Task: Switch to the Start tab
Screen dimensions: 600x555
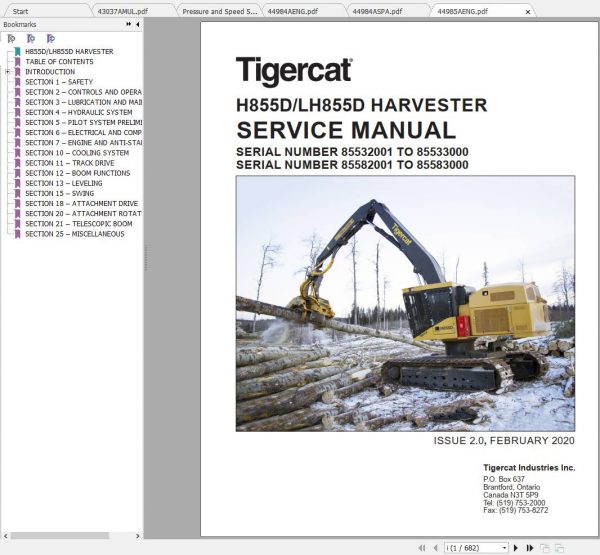Action: point(20,11)
